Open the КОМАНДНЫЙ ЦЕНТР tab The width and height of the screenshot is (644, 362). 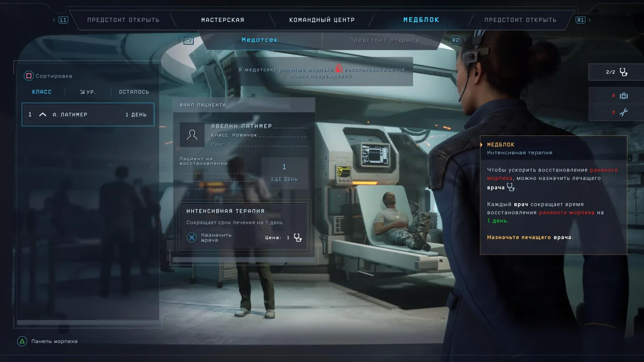click(x=322, y=20)
